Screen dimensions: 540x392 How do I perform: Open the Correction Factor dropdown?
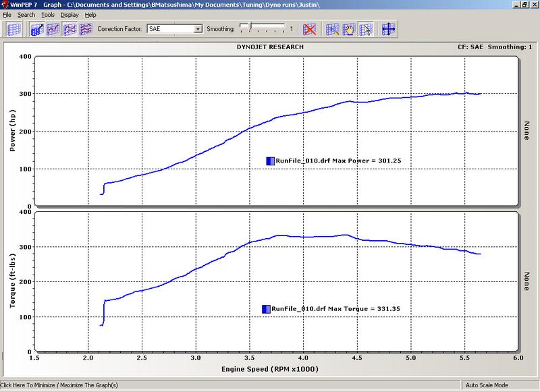[198, 30]
